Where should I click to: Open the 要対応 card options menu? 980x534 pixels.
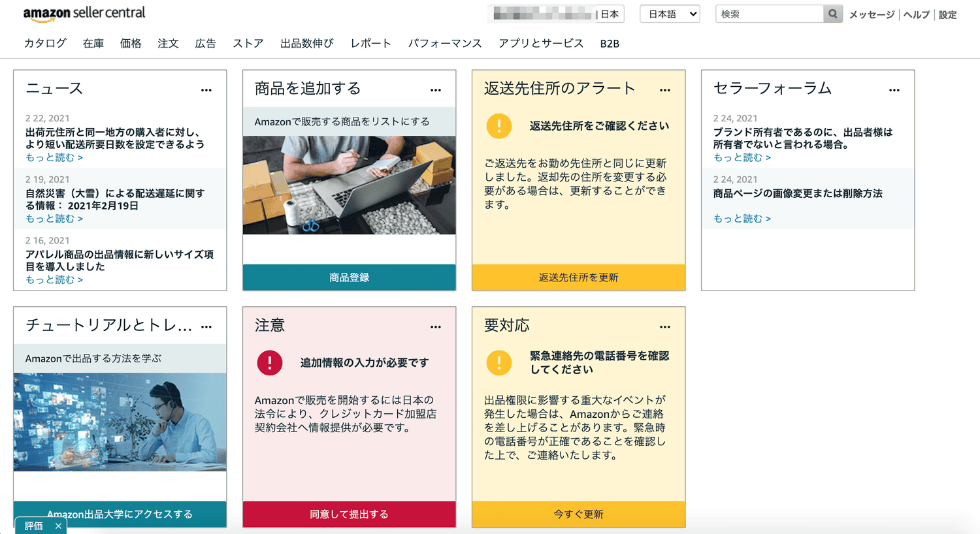click(x=665, y=327)
